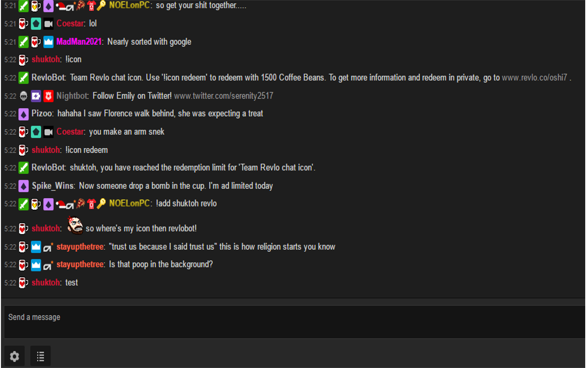Click purple badge beside Spike_Wins
Image resolution: width=588 pixels, height=368 pixels.
[23, 186]
